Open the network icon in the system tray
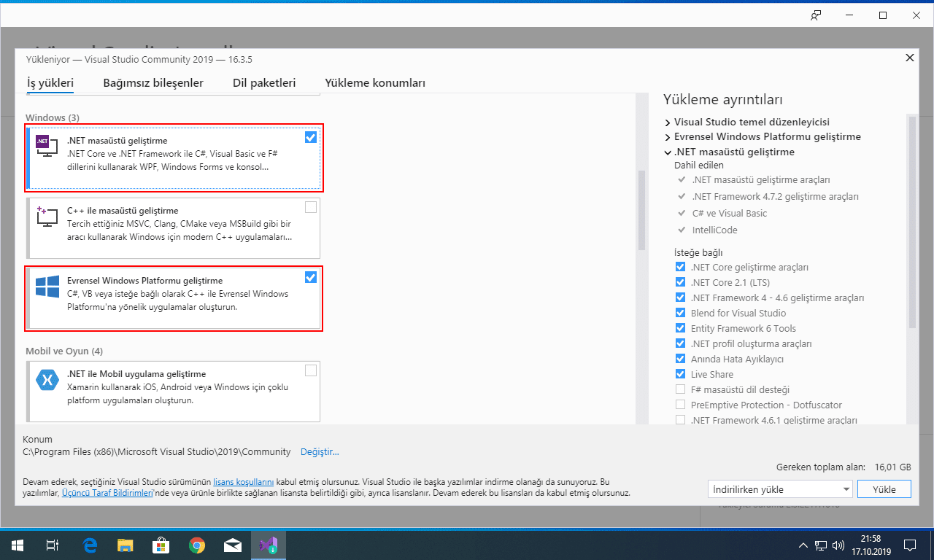The height and width of the screenshot is (560, 934). [x=821, y=545]
